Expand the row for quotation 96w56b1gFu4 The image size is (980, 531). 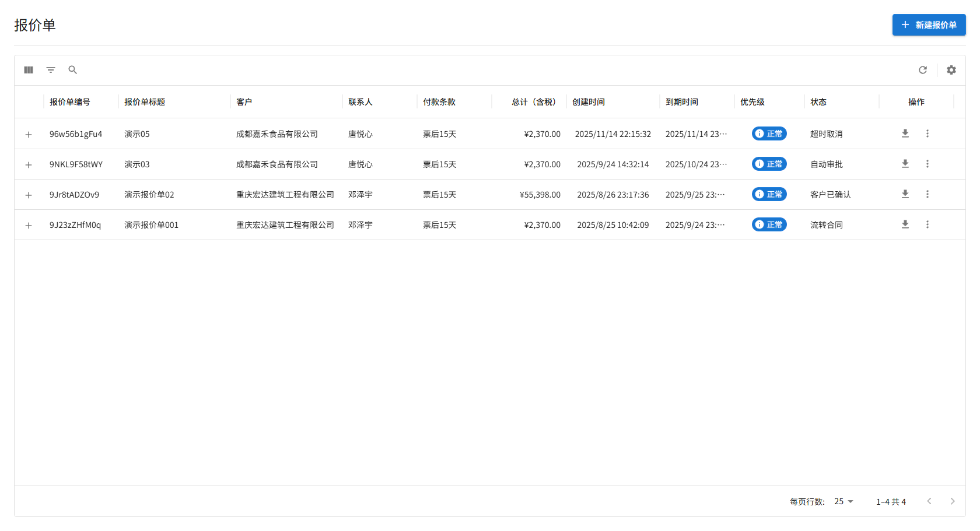point(28,133)
